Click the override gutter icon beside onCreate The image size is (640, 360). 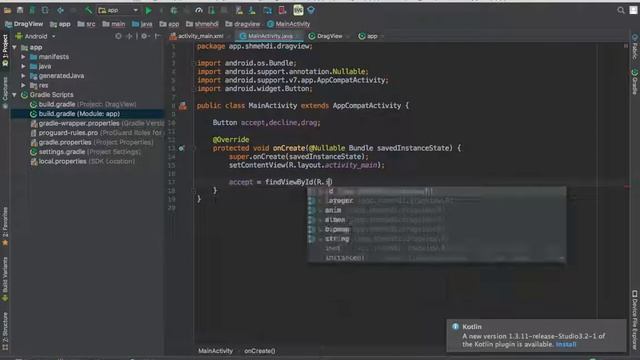click(181, 148)
